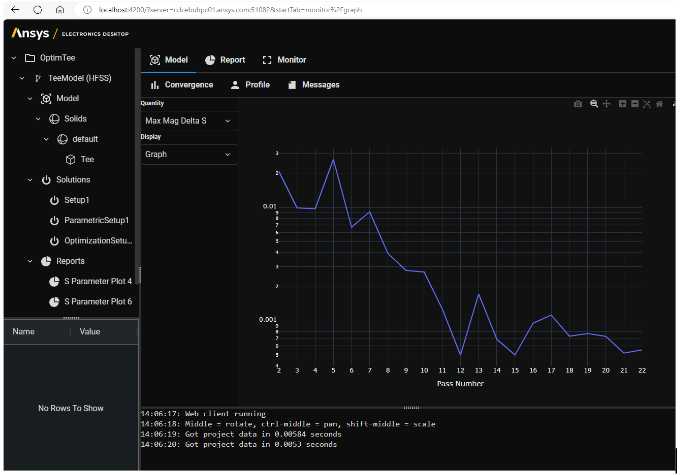Click the S Parameter Plot 4 icon

coord(54,281)
